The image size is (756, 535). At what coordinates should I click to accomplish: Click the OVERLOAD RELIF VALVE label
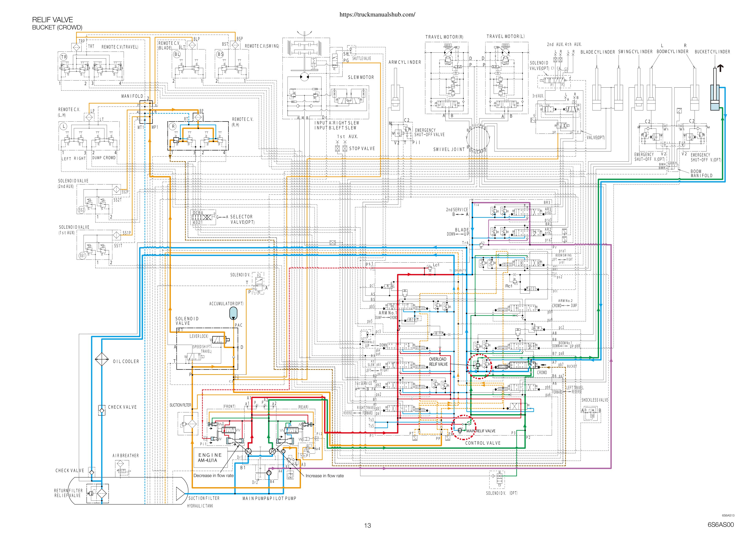[438, 362]
